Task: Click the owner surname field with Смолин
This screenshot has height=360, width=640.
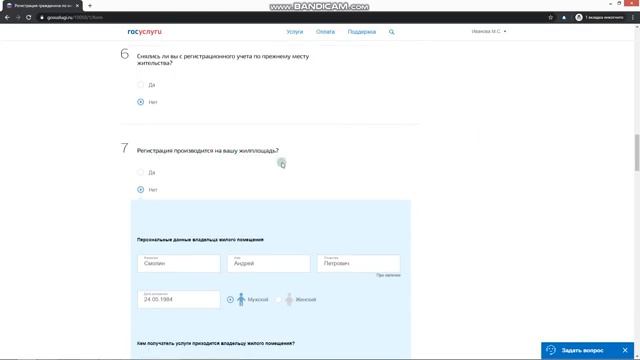Action: coord(179,263)
